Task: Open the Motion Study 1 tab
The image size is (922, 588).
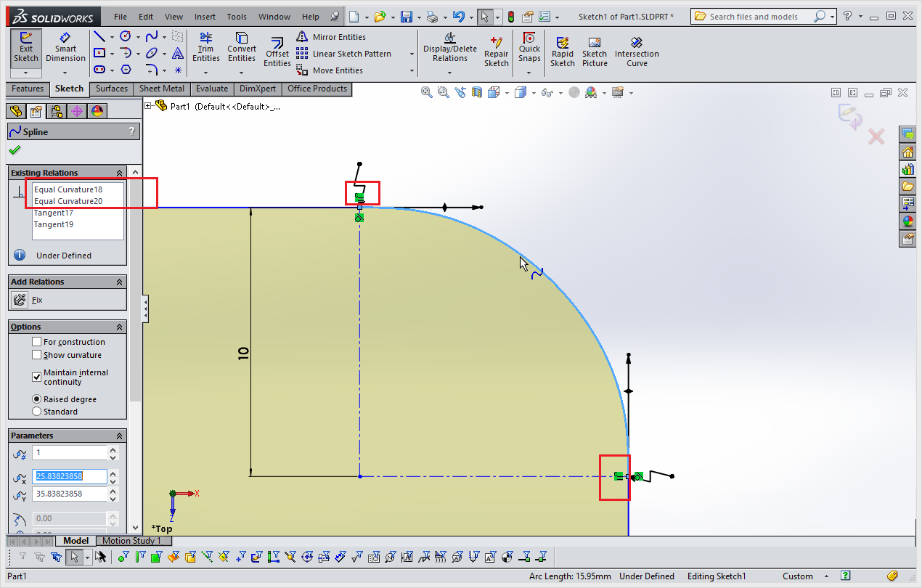Action: point(134,541)
